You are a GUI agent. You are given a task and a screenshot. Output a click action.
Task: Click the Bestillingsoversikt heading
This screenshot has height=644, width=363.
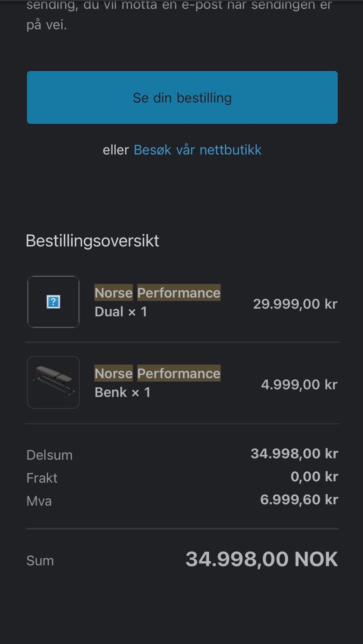tap(93, 241)
